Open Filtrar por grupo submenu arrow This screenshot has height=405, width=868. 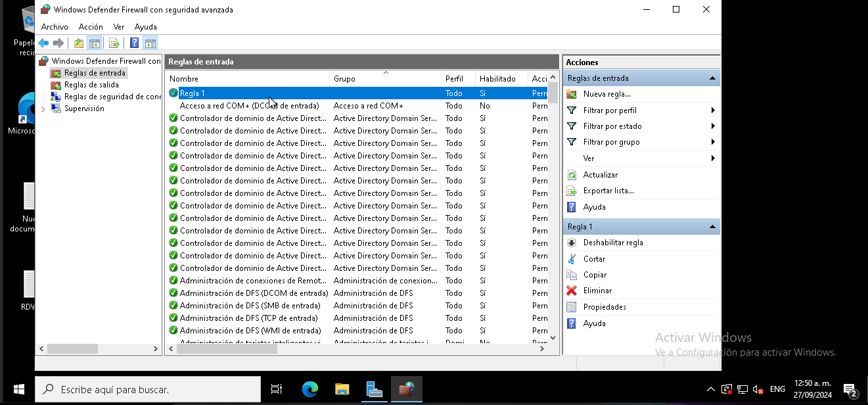pos(713,142)
